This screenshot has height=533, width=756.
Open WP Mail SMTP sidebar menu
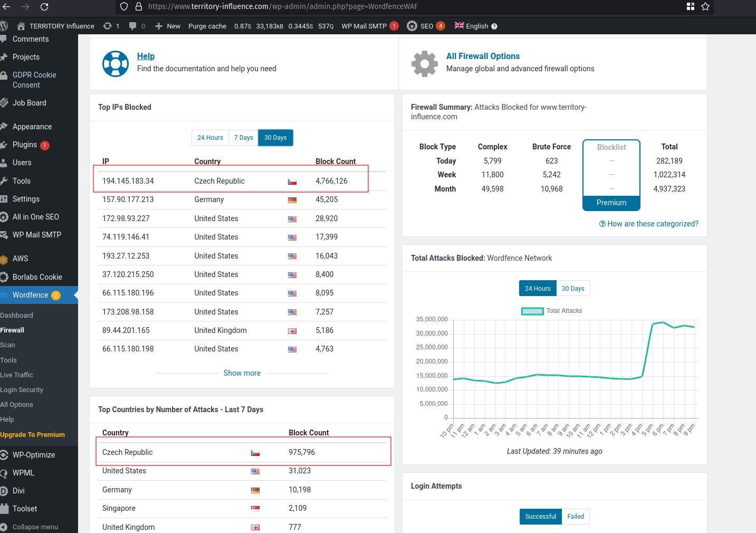pyautogui.click(x=37, y=235)
